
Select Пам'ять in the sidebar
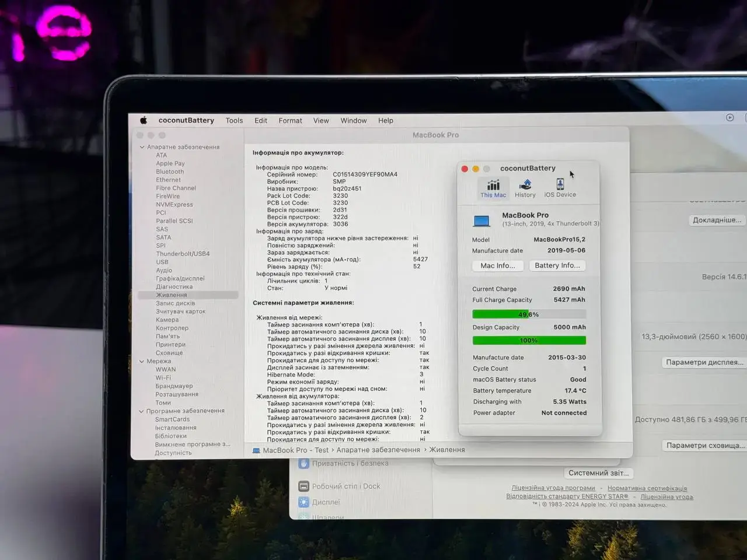pos(167,336)
